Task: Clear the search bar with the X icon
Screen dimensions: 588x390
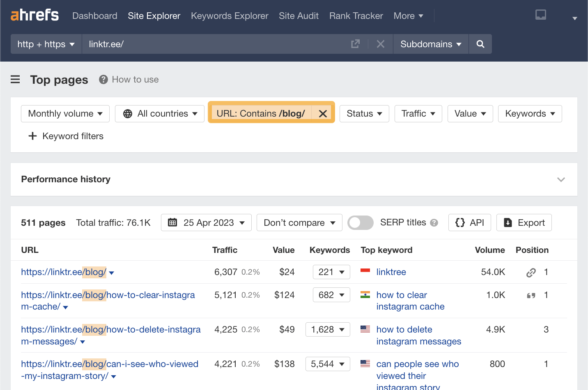Action: click(x=380, y=44)
